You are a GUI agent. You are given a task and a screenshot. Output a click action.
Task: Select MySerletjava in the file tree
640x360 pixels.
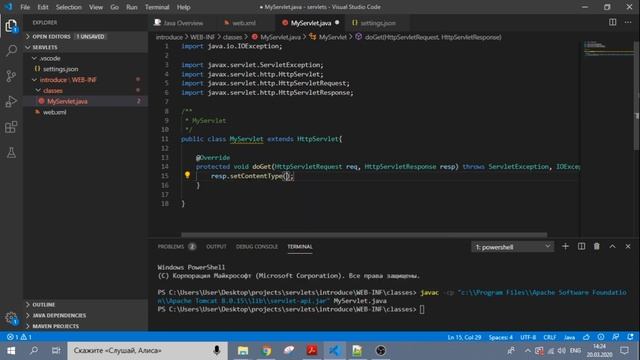[86, 101]
